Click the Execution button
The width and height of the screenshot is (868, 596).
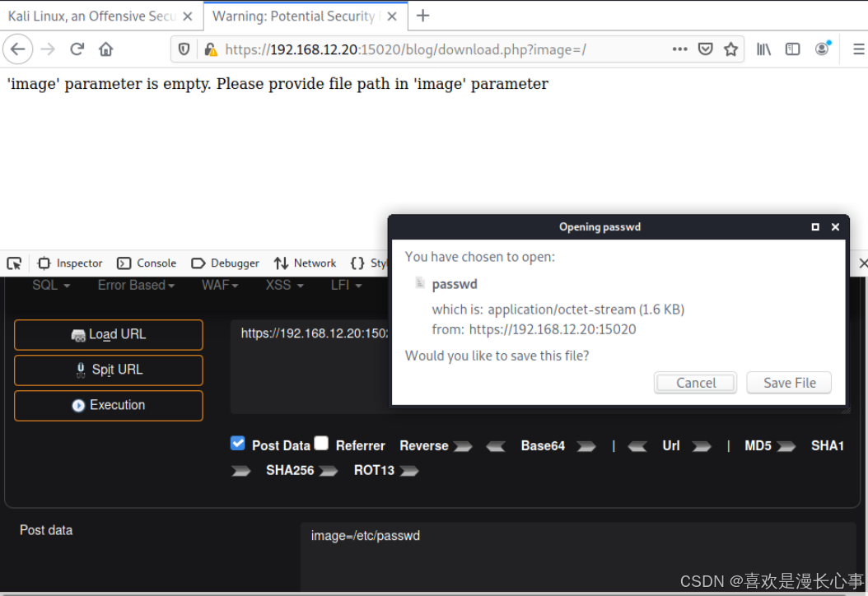(x=109, y=406)
